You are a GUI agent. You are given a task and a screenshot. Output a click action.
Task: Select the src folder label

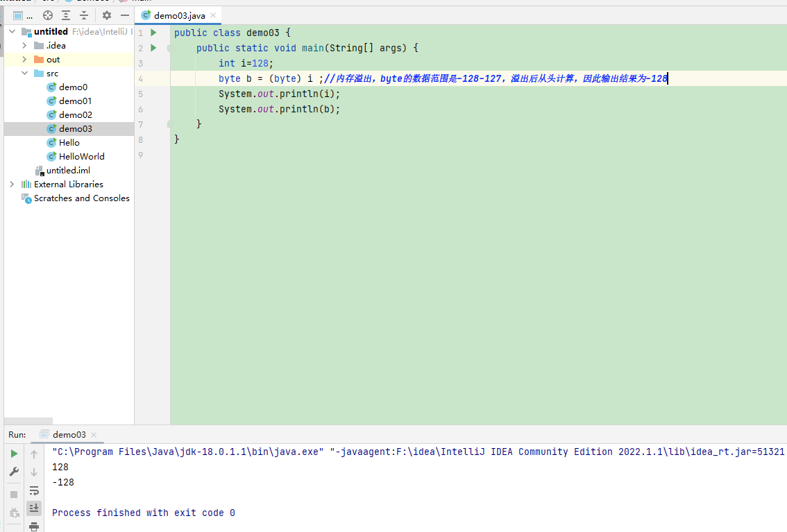[52, 74]
